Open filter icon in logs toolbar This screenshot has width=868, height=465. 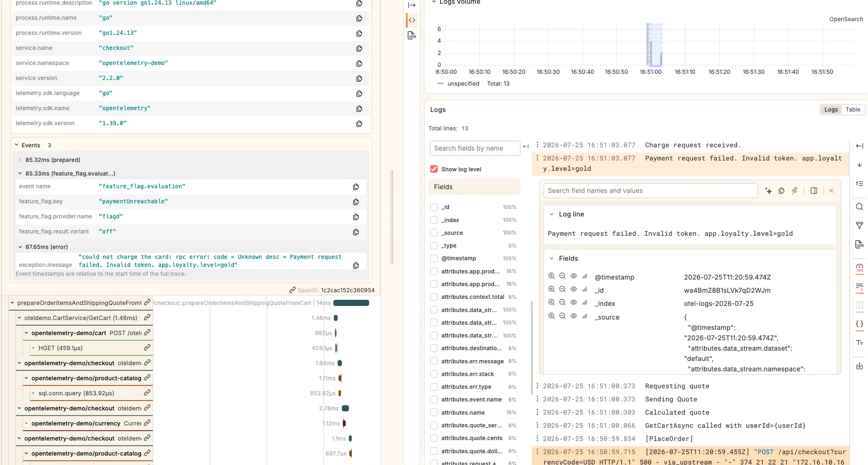[x=860, y=225]
